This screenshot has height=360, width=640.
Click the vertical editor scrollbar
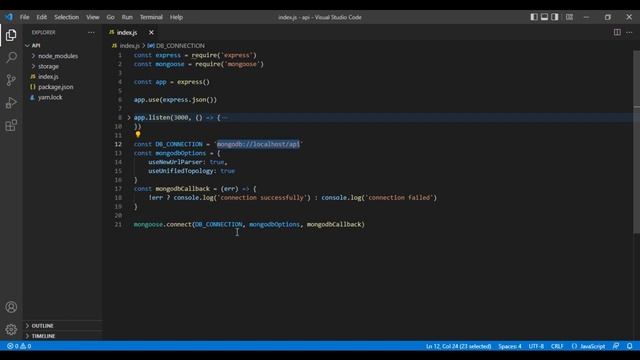[x=636, y=141]
